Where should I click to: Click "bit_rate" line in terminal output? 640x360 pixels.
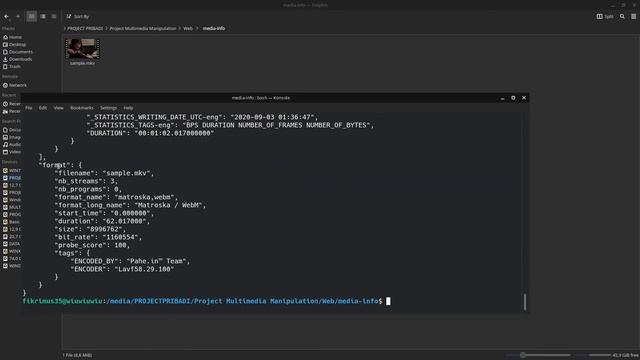tap(98, 237)
